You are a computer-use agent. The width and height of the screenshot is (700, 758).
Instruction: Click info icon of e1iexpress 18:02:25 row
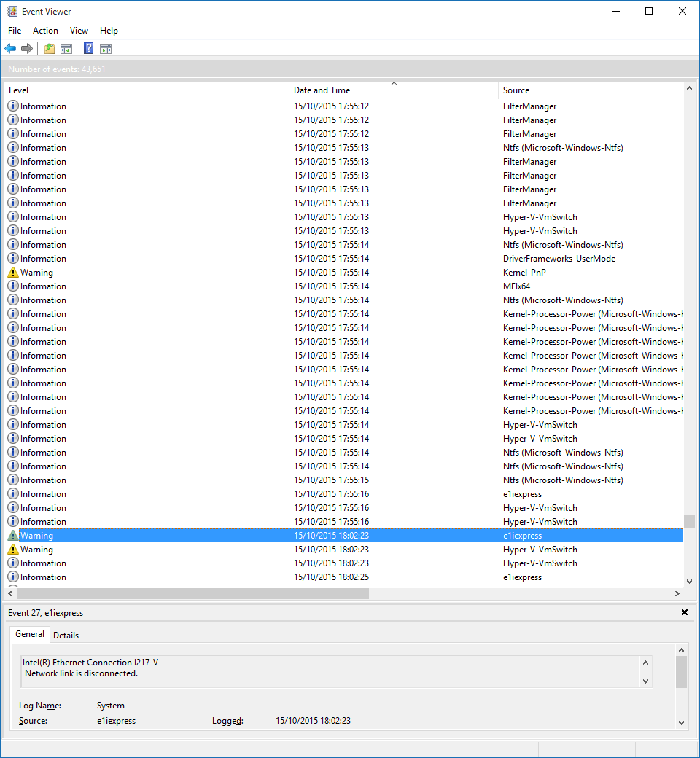pyautogui.click(x=13, y=577)
